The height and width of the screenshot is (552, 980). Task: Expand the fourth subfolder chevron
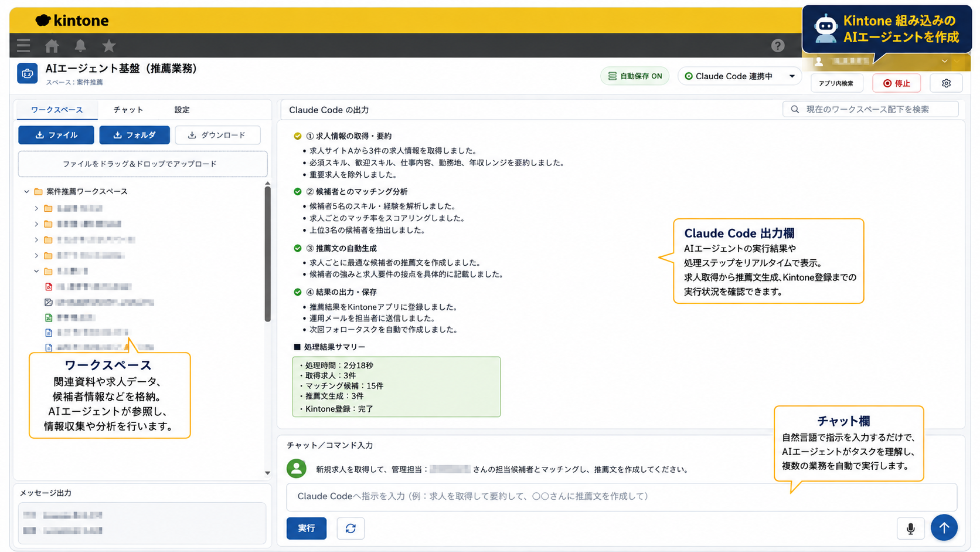coord(36,256)
